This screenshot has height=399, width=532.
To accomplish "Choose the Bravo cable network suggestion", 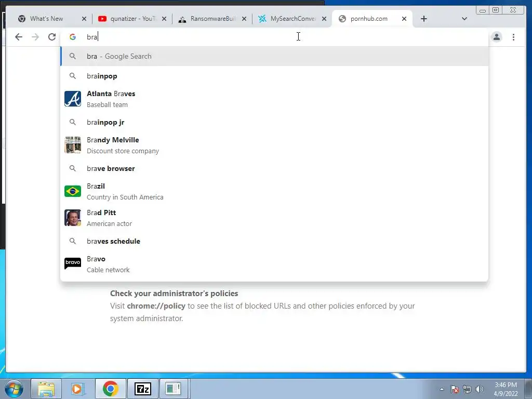I will 274,264.
